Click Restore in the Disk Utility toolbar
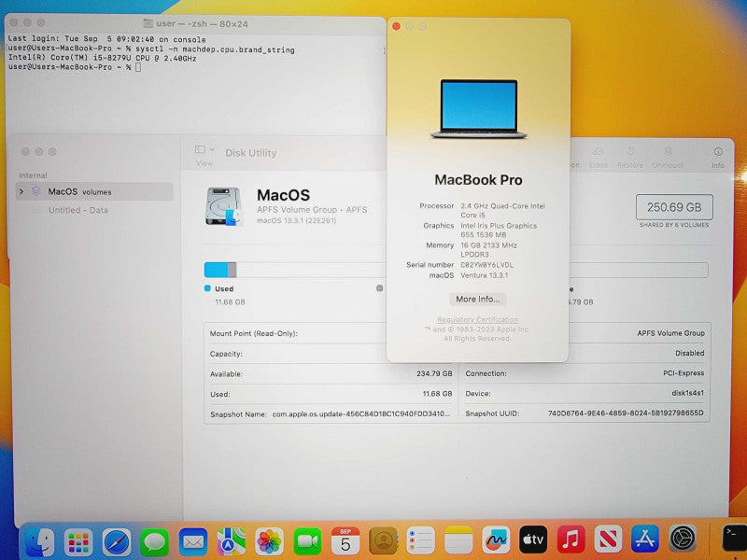This screenshot has width=747, height=560. click(629, 158)
